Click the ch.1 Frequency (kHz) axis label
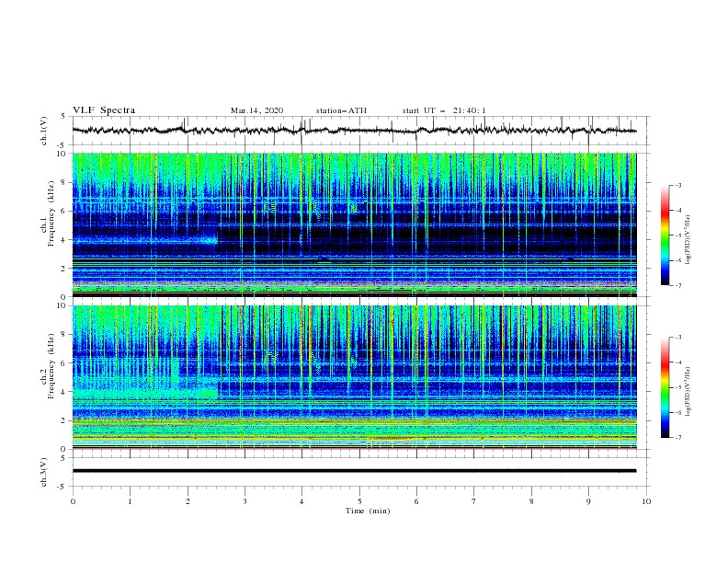 48,224
